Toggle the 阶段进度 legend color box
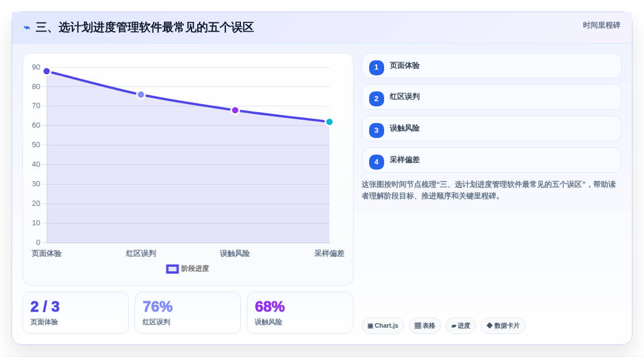Screen dimensions: 644x357 (172, 269)
